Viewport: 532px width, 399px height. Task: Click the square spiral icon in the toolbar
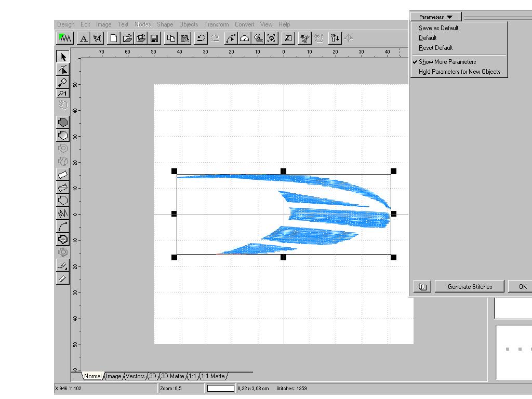pos(288,38)
